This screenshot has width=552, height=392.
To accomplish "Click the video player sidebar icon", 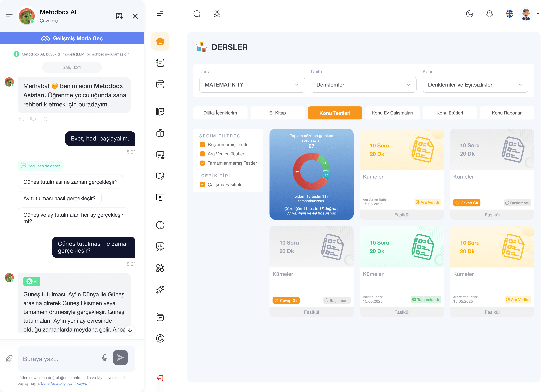I will point(160,197).
